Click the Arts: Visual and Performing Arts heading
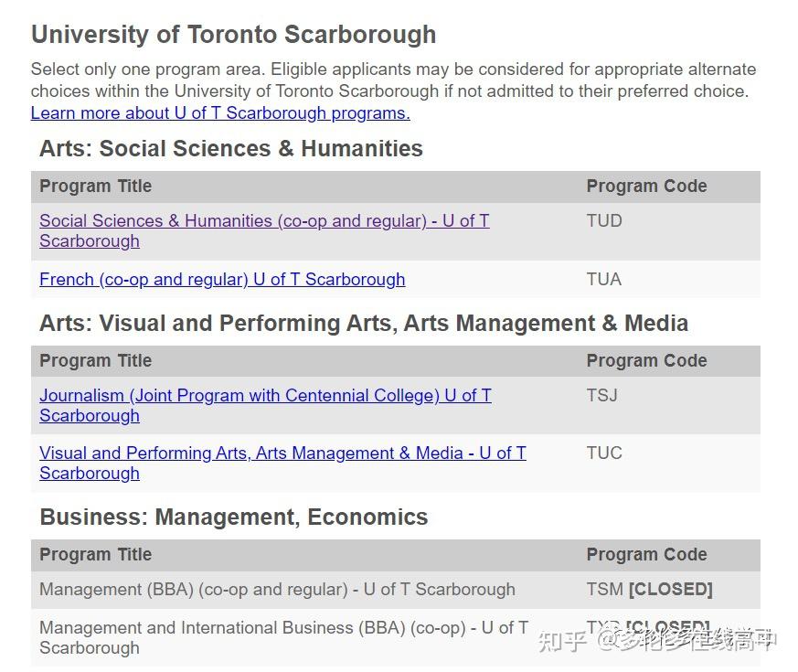 pyautogui.click(x=363, y=324)
